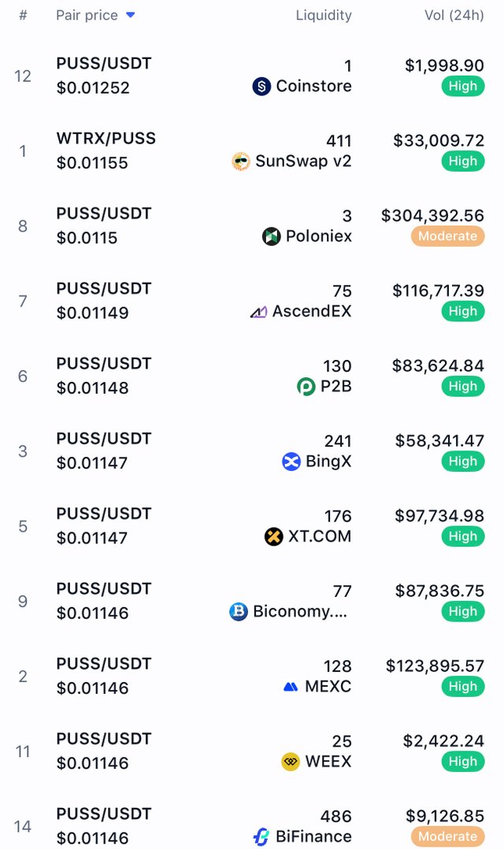Viewport: 504px width, 849px height.
Task: Open WTRX/PUSS pair on SunSwap
Action: coord(106,139)
